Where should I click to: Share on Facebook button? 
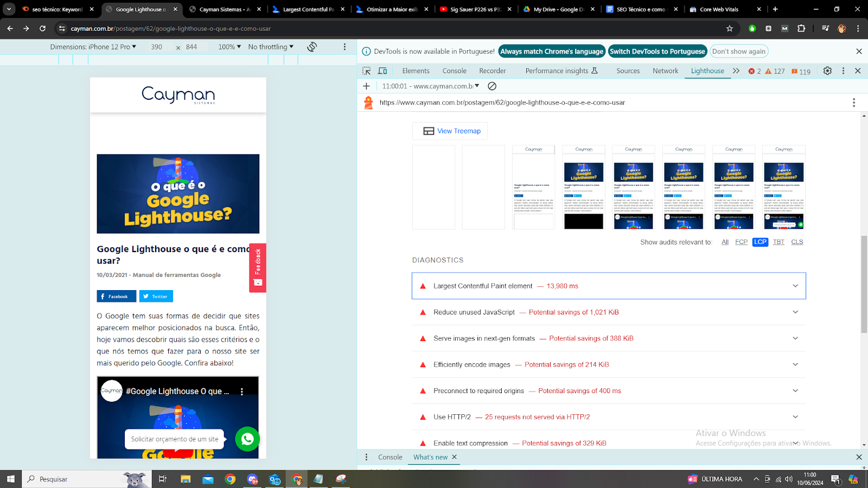117,297
